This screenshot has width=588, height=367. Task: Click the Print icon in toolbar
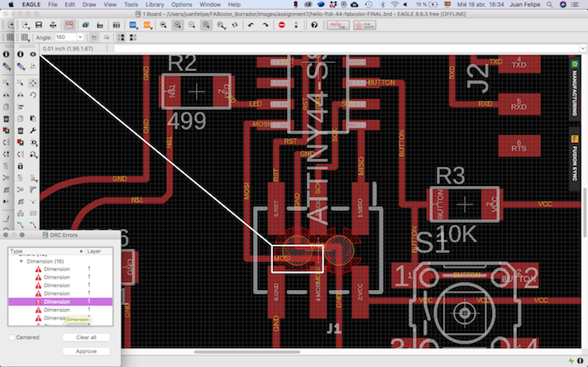click(53, 25)
